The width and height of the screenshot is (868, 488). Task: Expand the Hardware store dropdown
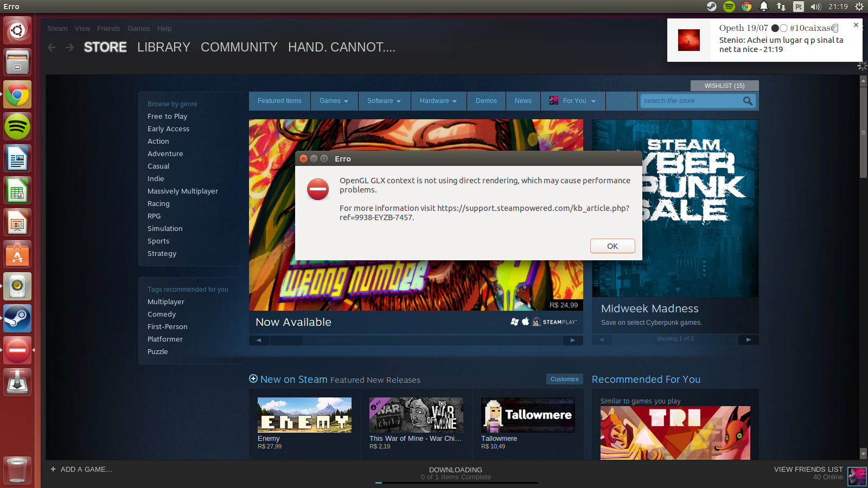[438, 101]
